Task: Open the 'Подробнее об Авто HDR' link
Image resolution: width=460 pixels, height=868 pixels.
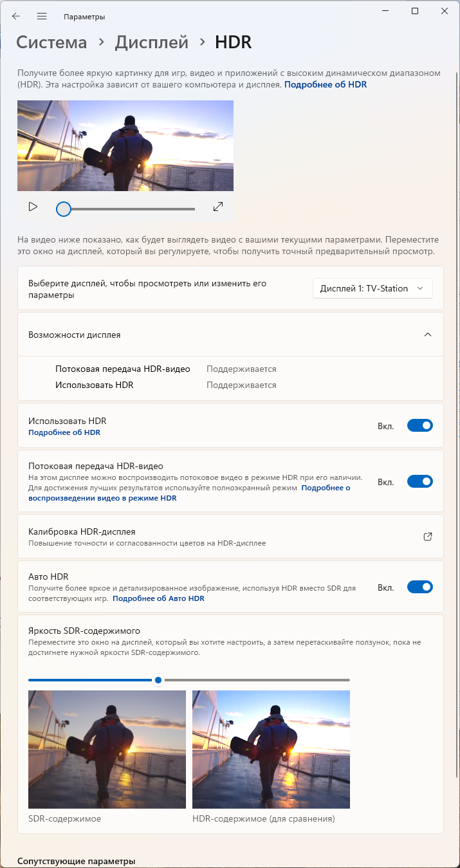Action: pyautogui.click(x=158, y=598)
